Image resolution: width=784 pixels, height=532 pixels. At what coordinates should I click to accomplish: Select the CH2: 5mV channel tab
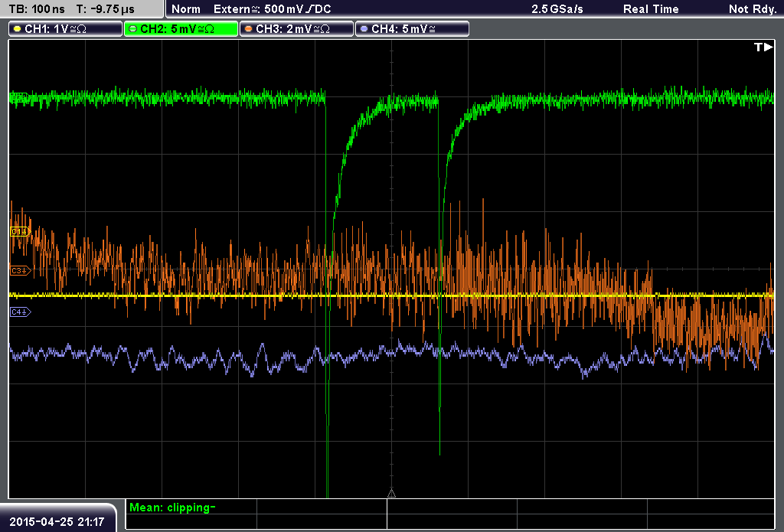(x=181, y=29)
